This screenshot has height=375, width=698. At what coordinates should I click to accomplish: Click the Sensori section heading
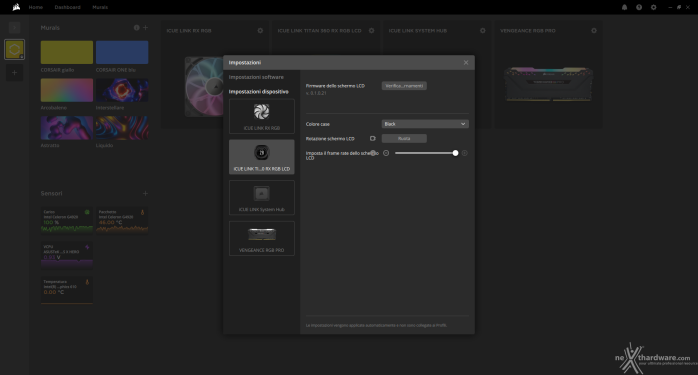point(52,193)
